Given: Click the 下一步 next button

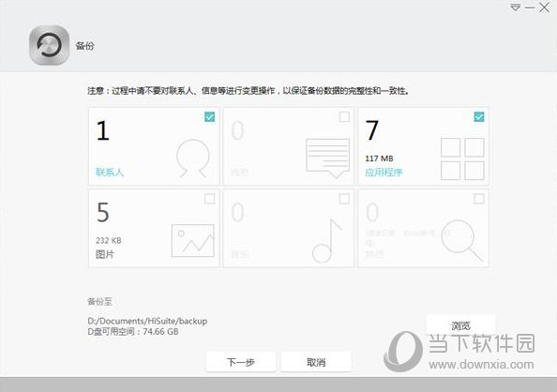Looking at the screenshot, I should pos(241,362).
